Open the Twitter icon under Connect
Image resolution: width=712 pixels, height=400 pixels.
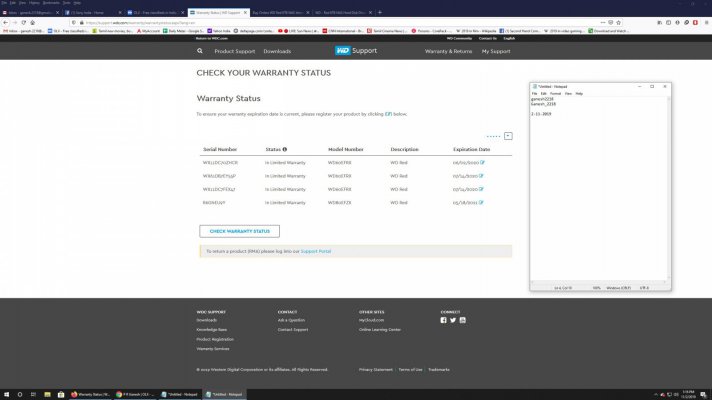(x=453, y=320)
